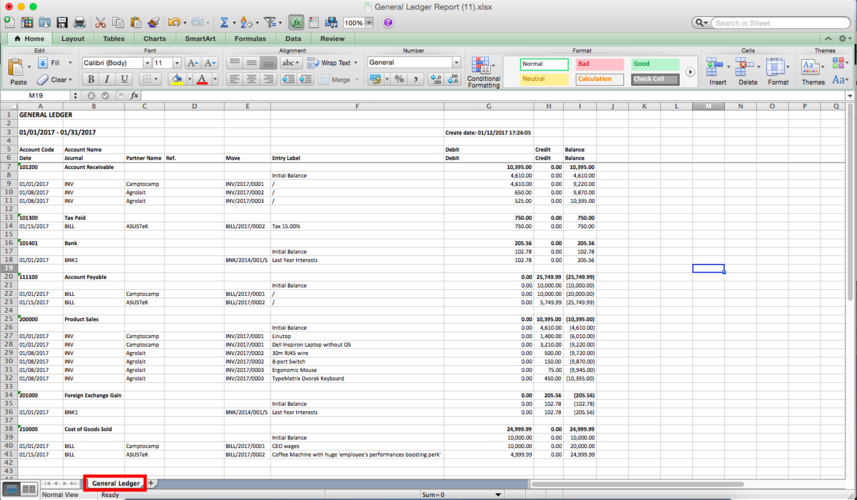The height and width of the screenshot is (500, 857).
Task: Select the General Ledger sheet tab
Action: pyautogui.click(x=115, y=483)
